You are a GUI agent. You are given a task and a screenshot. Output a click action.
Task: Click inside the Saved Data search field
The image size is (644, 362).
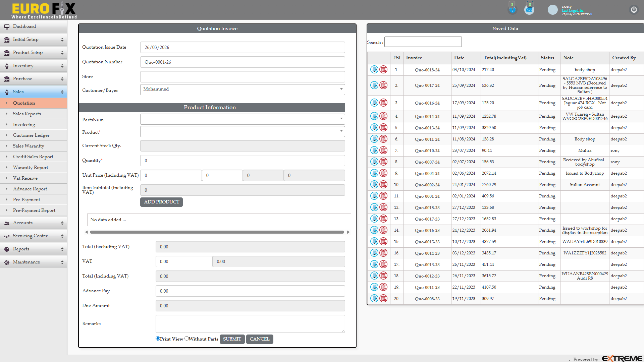[423, 42]
